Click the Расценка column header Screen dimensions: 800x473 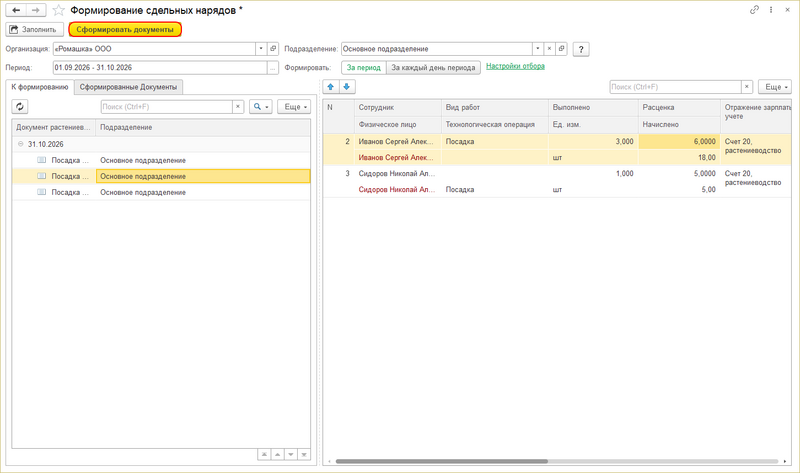click(x=679, y=108)
